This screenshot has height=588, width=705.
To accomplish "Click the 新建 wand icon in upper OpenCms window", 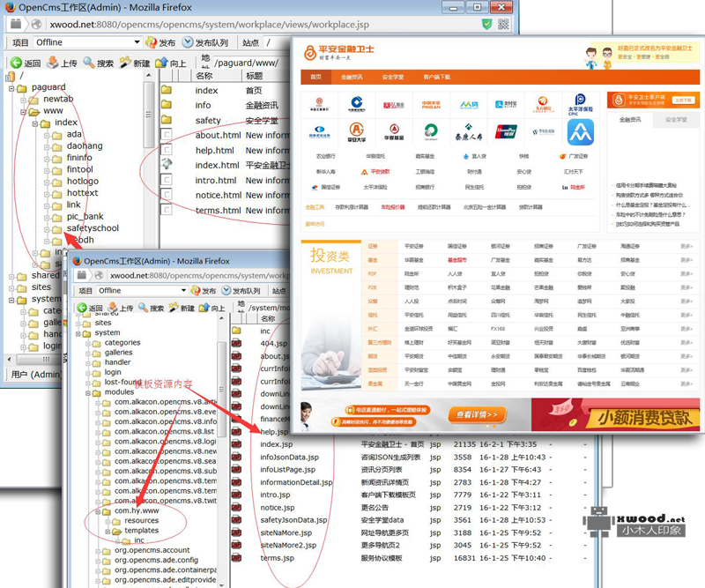I will (x=125, y=63).
